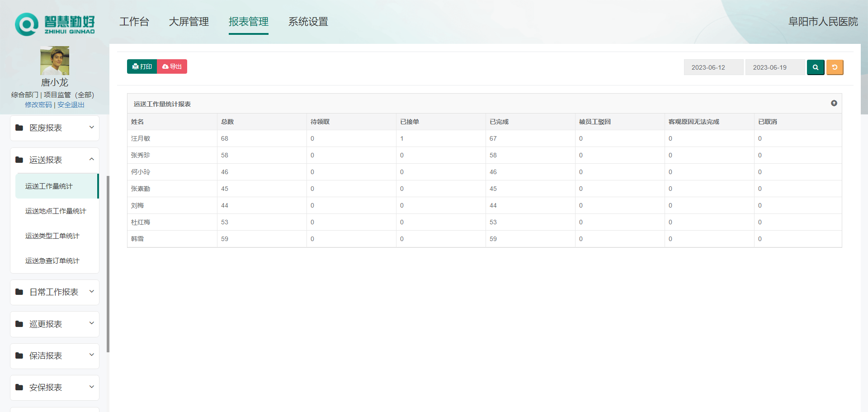Click the 智慧勤好 logo icon
The image size is (868, 412).
[26, 24]
